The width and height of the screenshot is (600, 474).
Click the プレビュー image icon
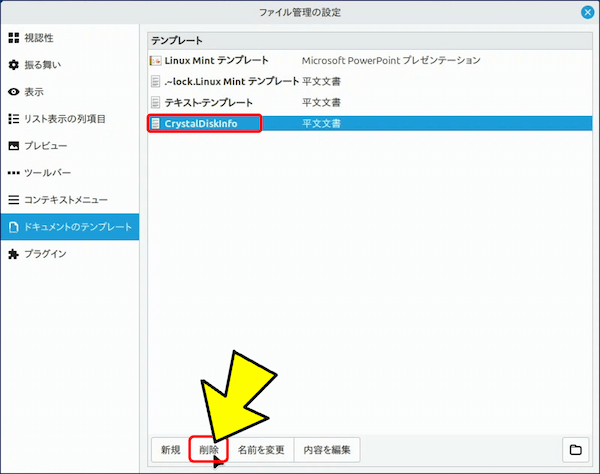14,146
